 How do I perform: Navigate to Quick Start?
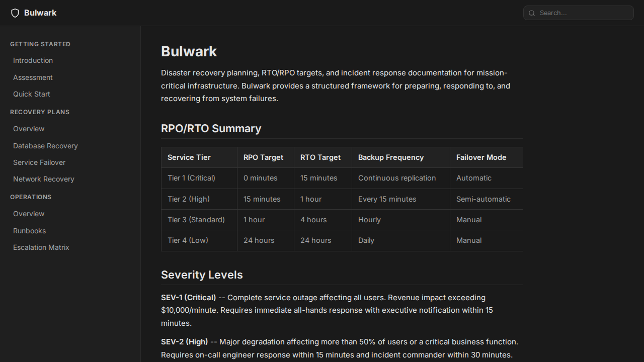click(x=31, y=94)
